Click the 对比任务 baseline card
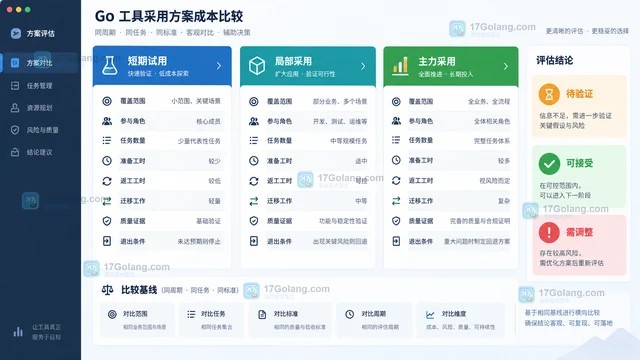 (211, 320)
